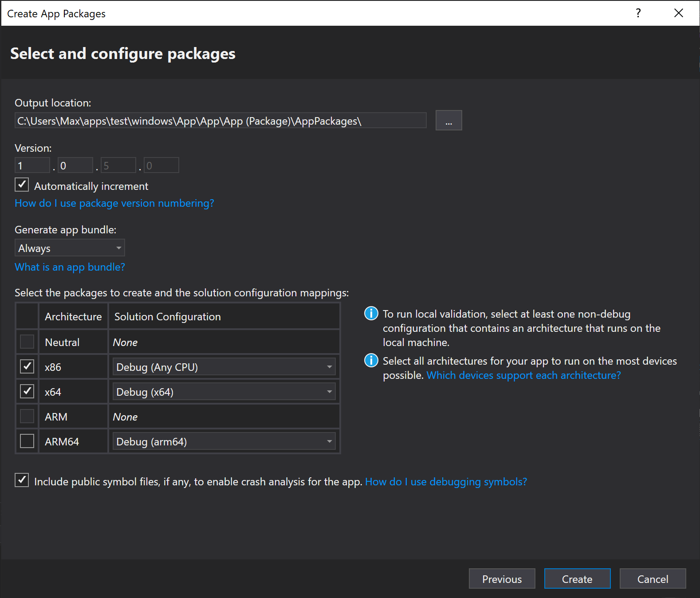
Task: Click the Previous button
Action: point(502,578)
